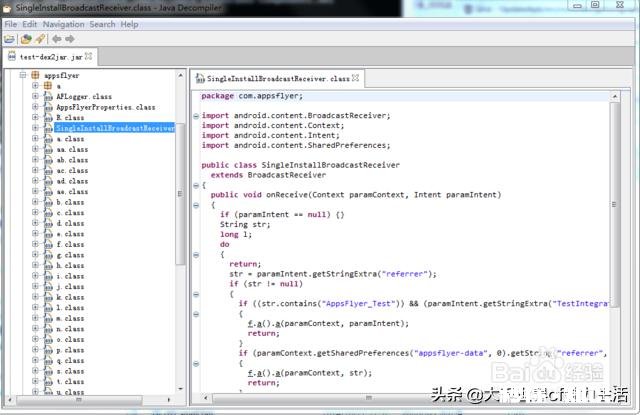Click the o.class file icon
The width and height of the screenshot is (640, 415).
[48, 340]
